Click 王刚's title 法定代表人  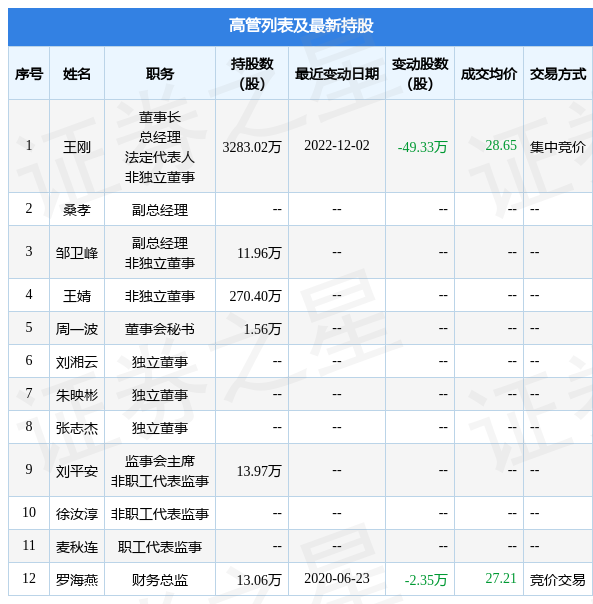pos(160,157)
